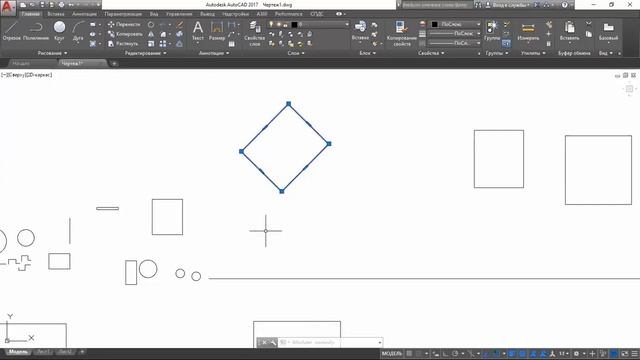Click the table icon in the Аннотации panel

pyautogui.click(x=231, y=43)
